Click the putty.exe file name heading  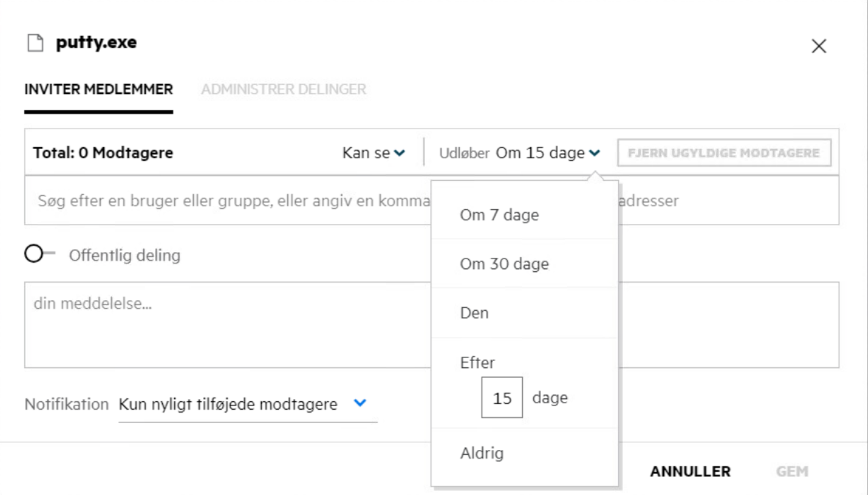tap(96, 43)
